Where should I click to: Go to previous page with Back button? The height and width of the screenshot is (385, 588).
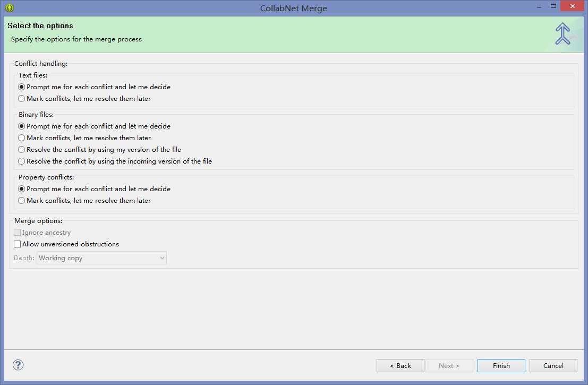[400, 365]
